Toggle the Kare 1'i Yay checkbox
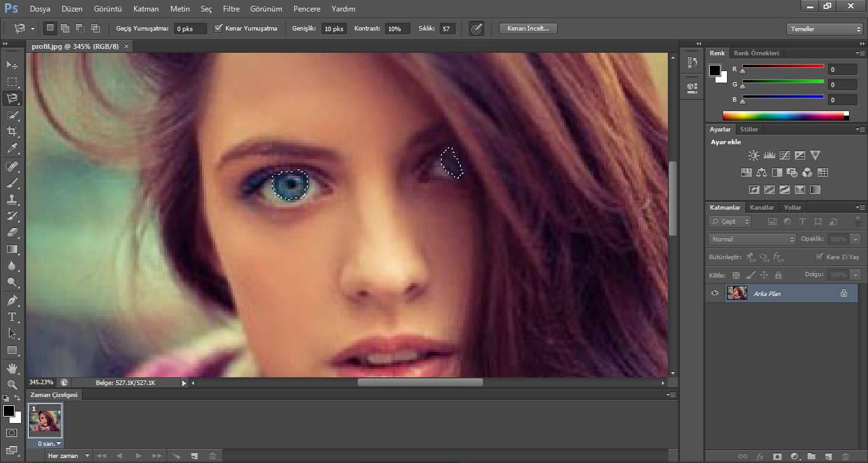868x463 pixels. [819, 257]
